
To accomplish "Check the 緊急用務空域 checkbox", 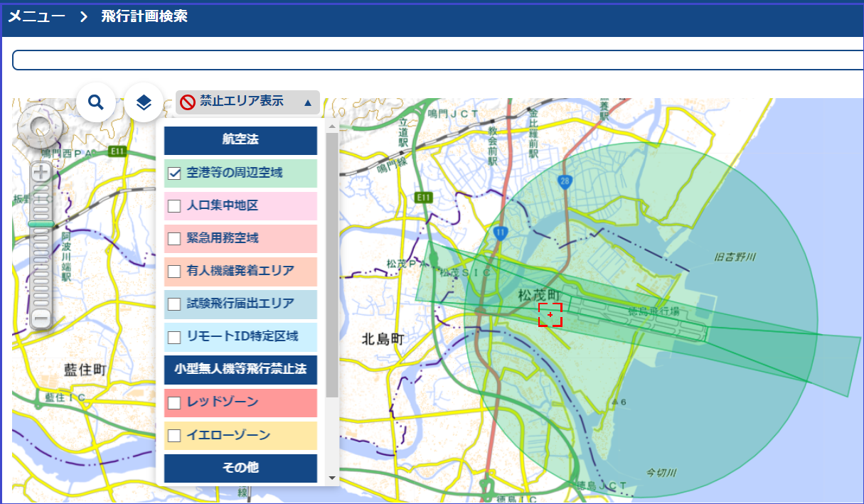I will coord(174,239).
